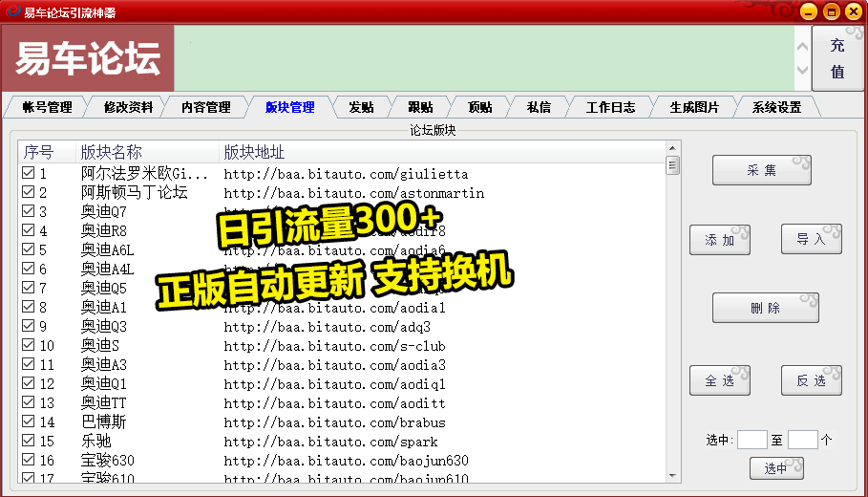Toggle checkbox for row 8 奥迪A1
868x497 pixels.
pyautogui.click(x=29, y=307)
